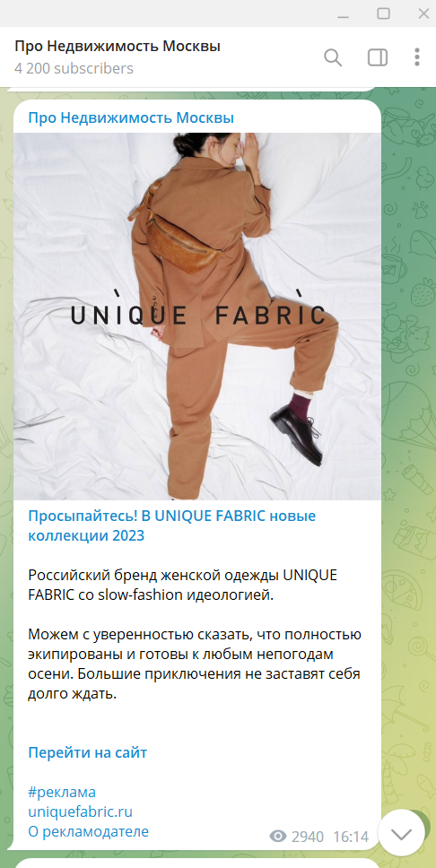The width and height of the screenshot is (436, 868).
Task: Open the О рекламодателе link
Action: coord(88,831)
